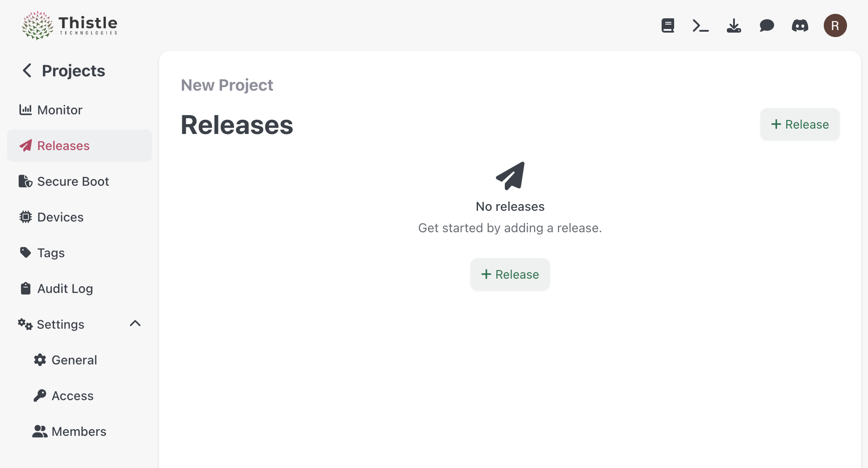Open the Releases section in sidebar
Screen dimensions: 868x468
tap(63, 146)
